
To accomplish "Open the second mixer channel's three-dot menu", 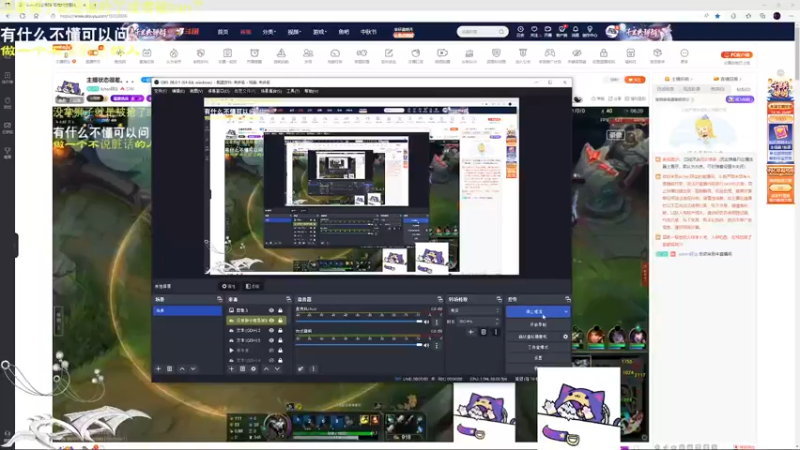I will click(437, 345).
